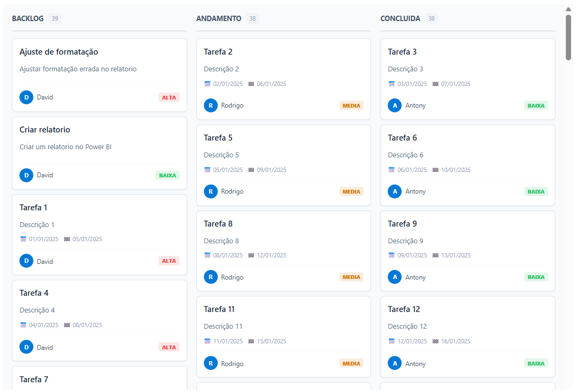Select the CONCLUIDA column header

(400, 18)
